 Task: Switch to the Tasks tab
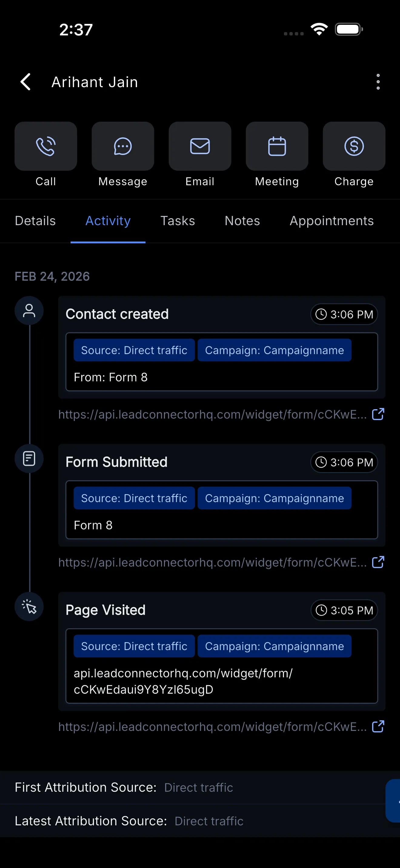click(x=178, y=221)
